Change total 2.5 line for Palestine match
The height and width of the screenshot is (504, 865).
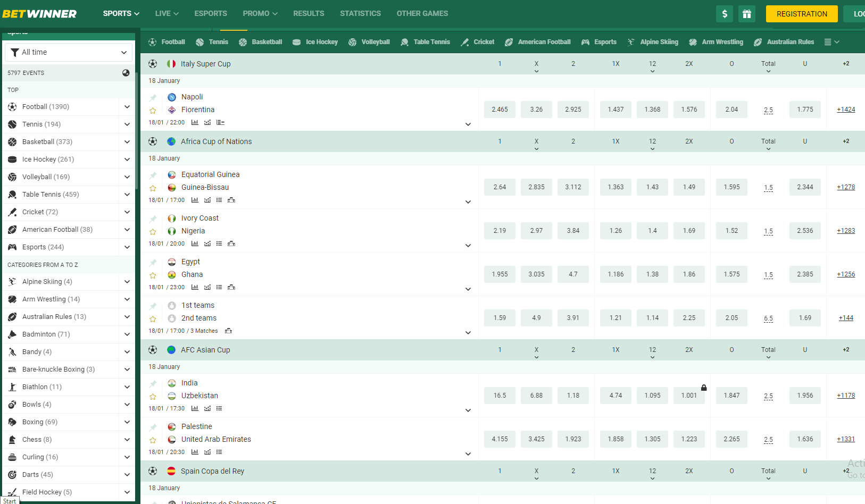tap(768, 440)
